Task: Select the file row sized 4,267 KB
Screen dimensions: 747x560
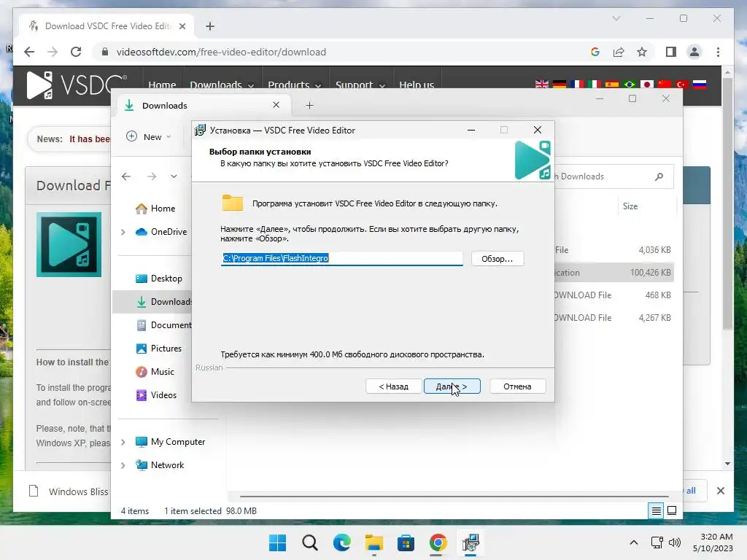Action: (614, 318)
